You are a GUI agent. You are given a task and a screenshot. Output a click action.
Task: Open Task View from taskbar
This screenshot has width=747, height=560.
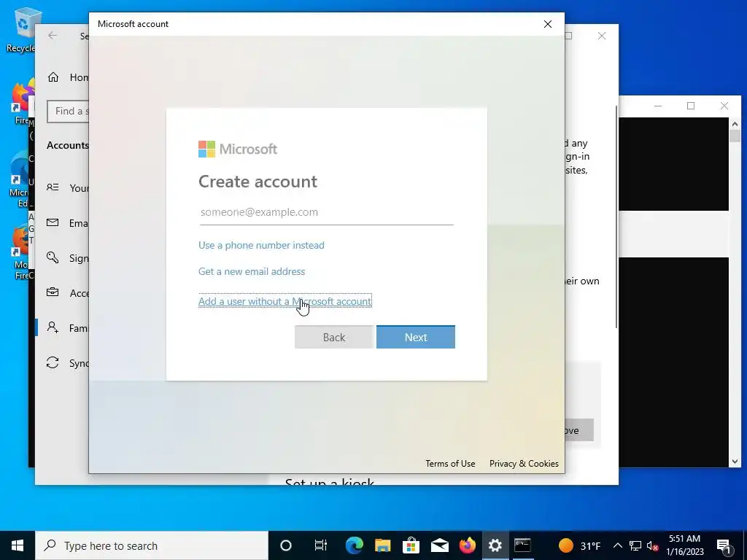321,545
